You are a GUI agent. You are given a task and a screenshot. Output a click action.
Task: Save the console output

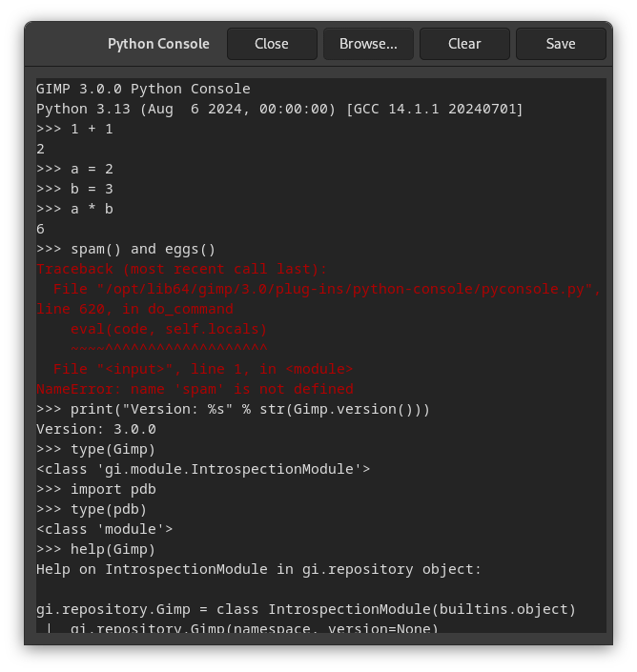click(x=561, y=44)
